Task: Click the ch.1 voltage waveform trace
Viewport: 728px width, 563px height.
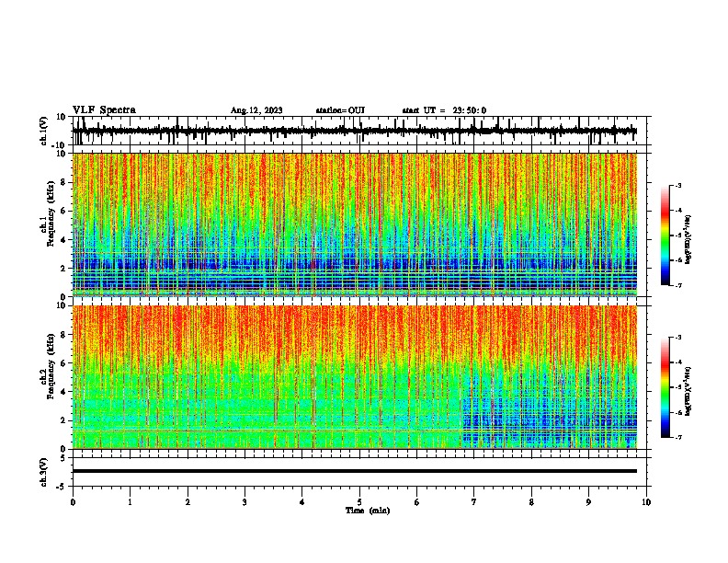Action: tap(354, 131)
